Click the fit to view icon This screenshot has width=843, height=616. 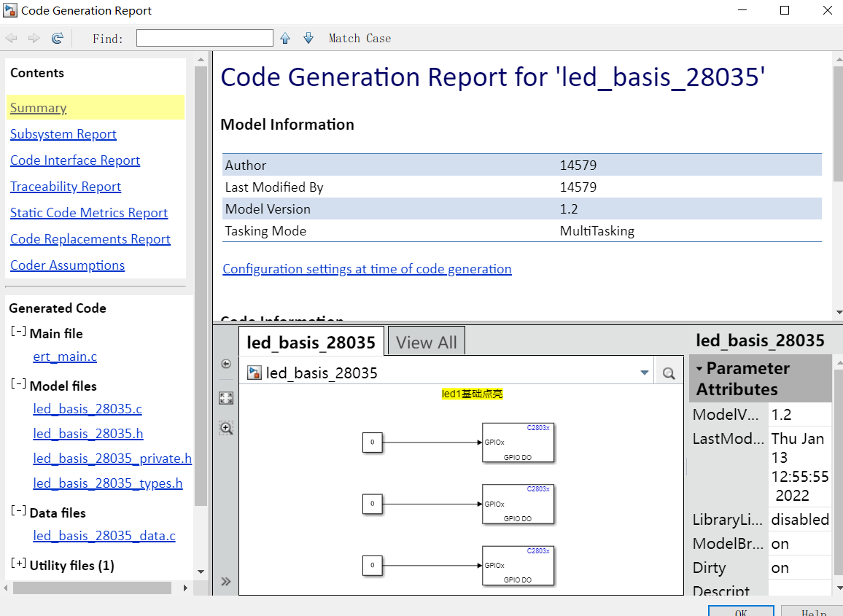226,398
